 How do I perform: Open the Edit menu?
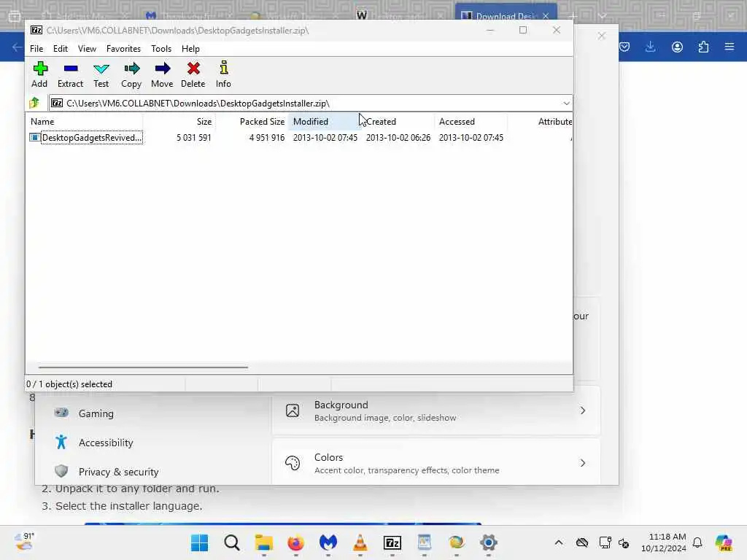(x=61, y=49)
